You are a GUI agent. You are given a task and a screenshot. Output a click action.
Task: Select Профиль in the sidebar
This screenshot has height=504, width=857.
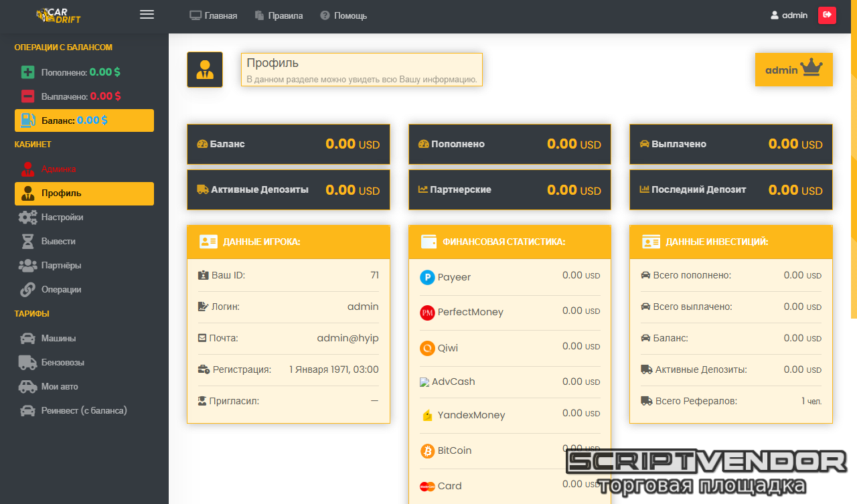[x=84, y=193]
